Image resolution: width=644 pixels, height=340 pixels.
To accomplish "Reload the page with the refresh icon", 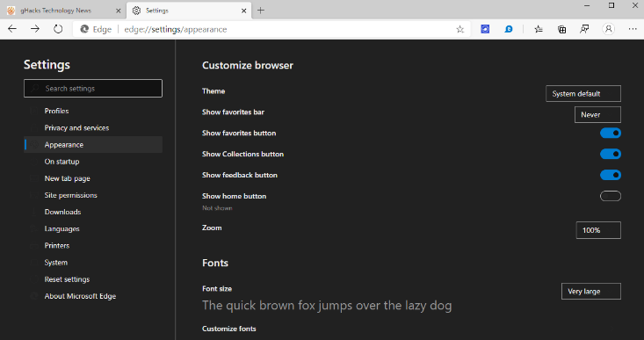I will 58,29.
